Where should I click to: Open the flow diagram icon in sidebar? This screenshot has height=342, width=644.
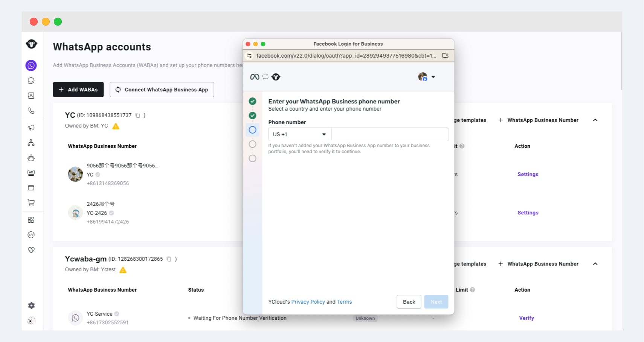click(x=31, y=143)
